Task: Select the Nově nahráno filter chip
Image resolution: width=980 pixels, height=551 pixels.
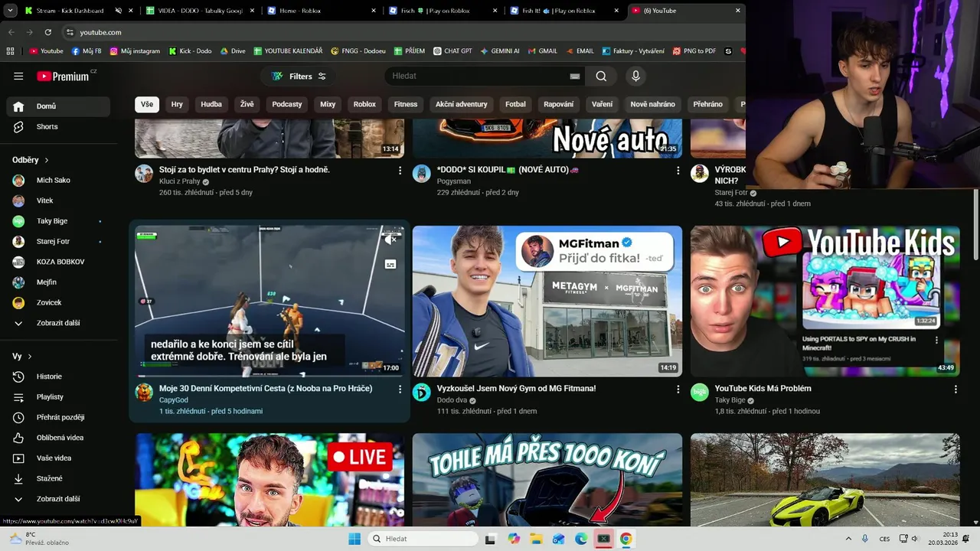Action: [x=653, y=104]
